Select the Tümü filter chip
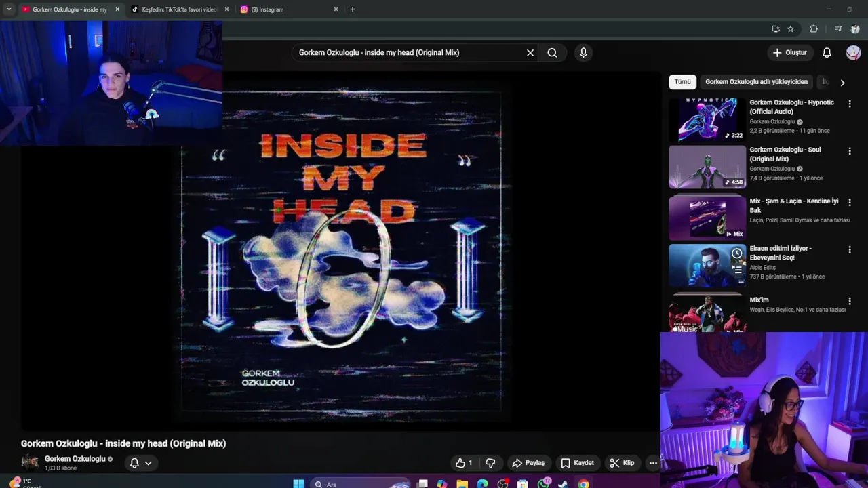The height and width of the screenshot is (488, 868). 682,82
